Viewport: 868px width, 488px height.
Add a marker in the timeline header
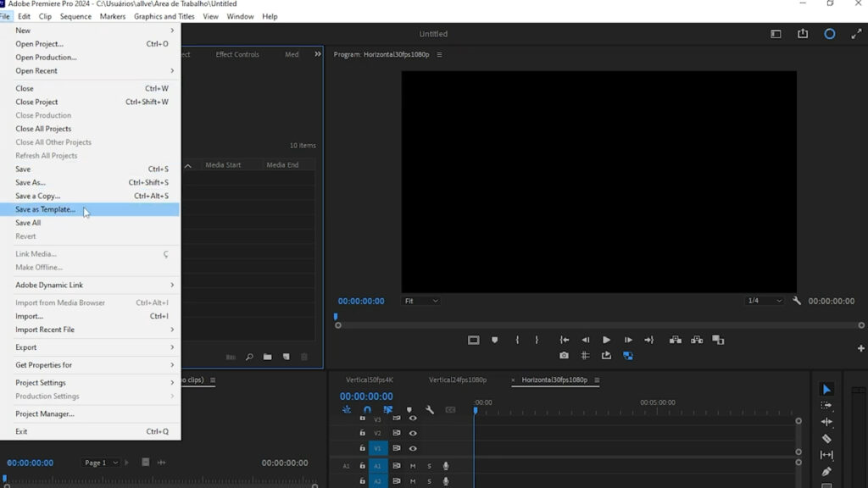(409, 410)
